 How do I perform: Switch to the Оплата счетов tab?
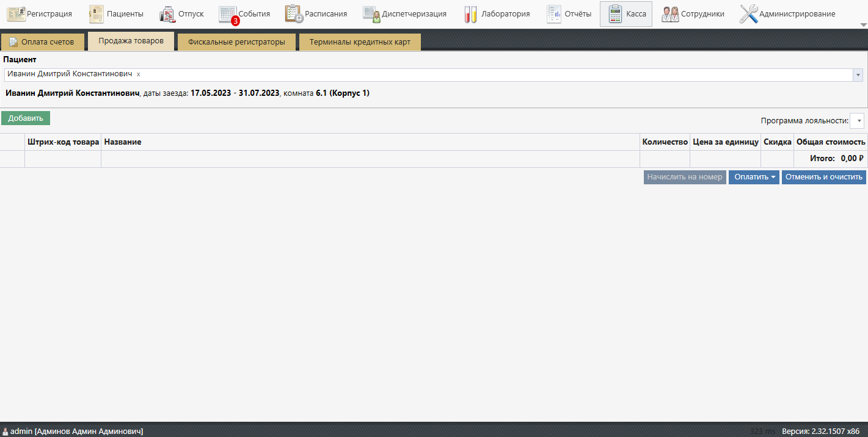pyautogui.click(x=42, y=42)
